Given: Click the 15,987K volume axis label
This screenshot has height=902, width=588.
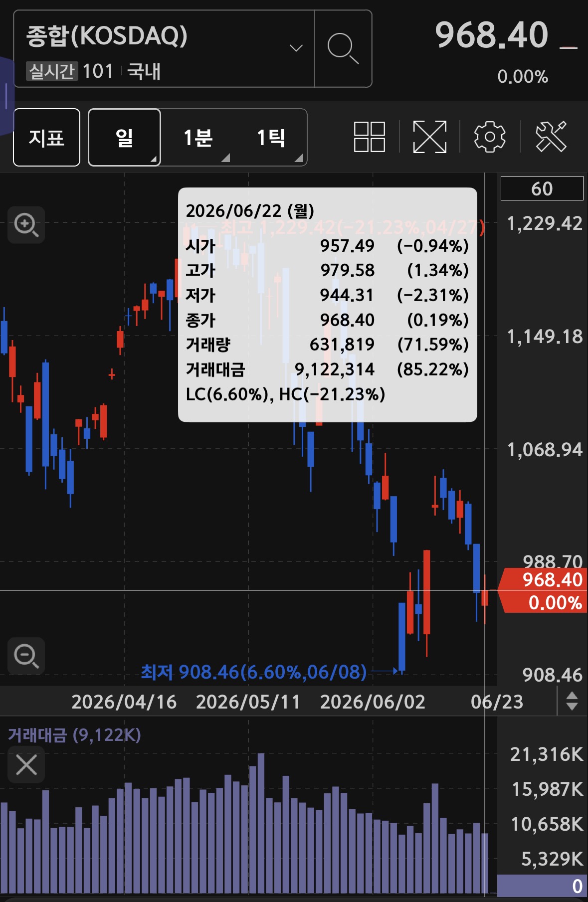Looking at the screenshot, I should [x=547, y=789].
